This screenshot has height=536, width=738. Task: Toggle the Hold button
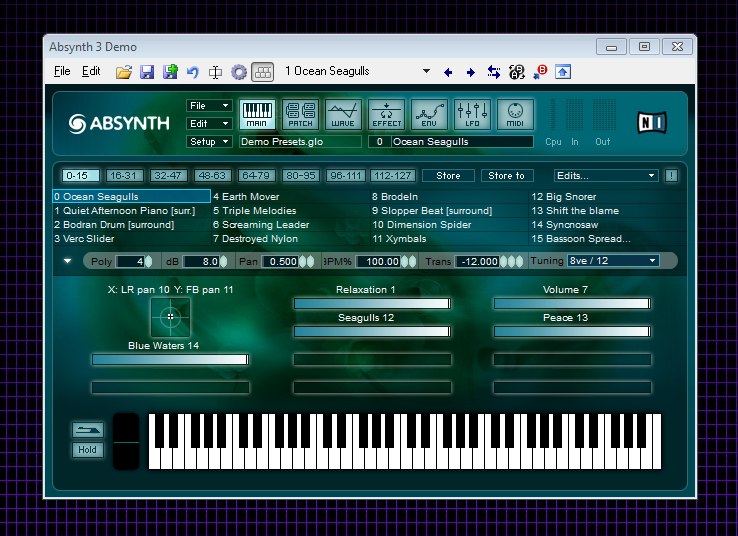coord(87,450)
